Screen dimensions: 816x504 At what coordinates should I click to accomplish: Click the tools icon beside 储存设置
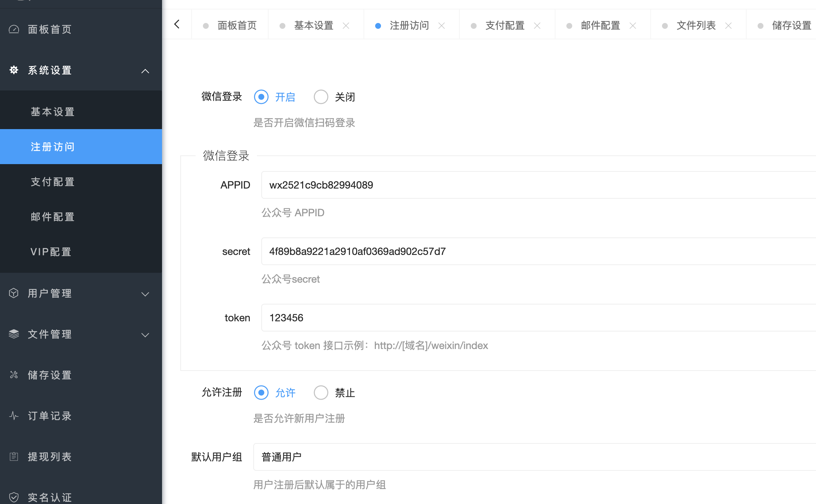click(x=14, y=375)
